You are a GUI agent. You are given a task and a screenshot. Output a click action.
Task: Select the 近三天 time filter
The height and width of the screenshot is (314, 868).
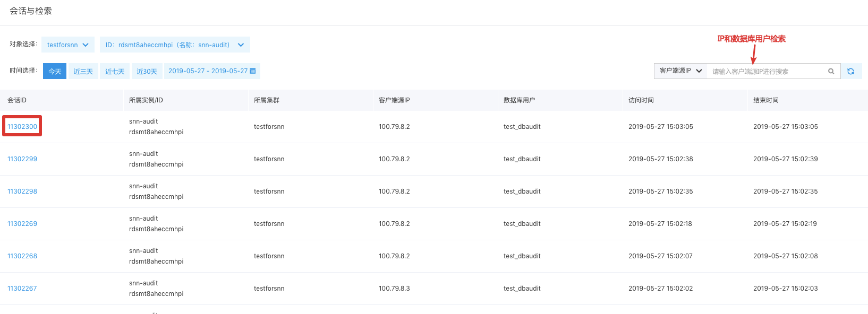tap(83, 71)
